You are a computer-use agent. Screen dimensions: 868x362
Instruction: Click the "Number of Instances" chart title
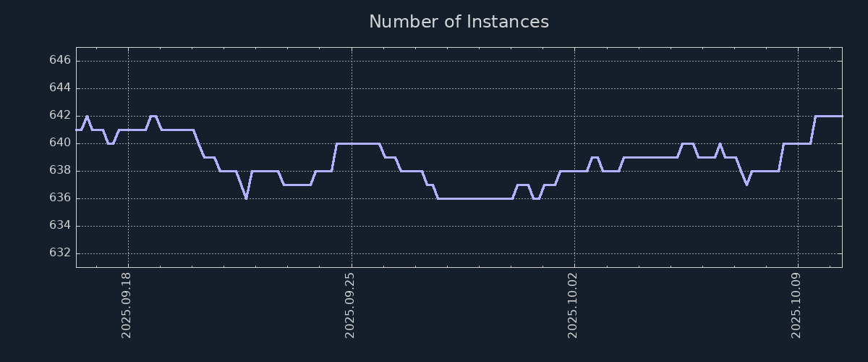(x=459, y=22)
